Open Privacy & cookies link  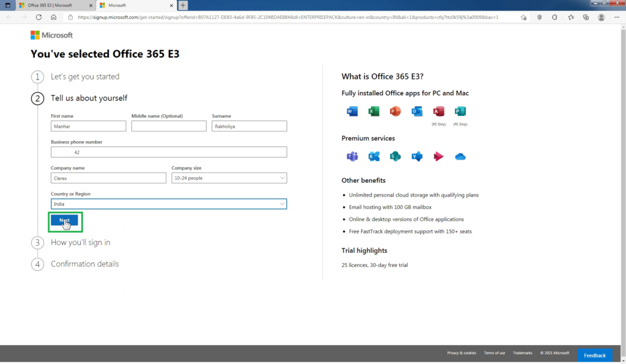[462, 353]
